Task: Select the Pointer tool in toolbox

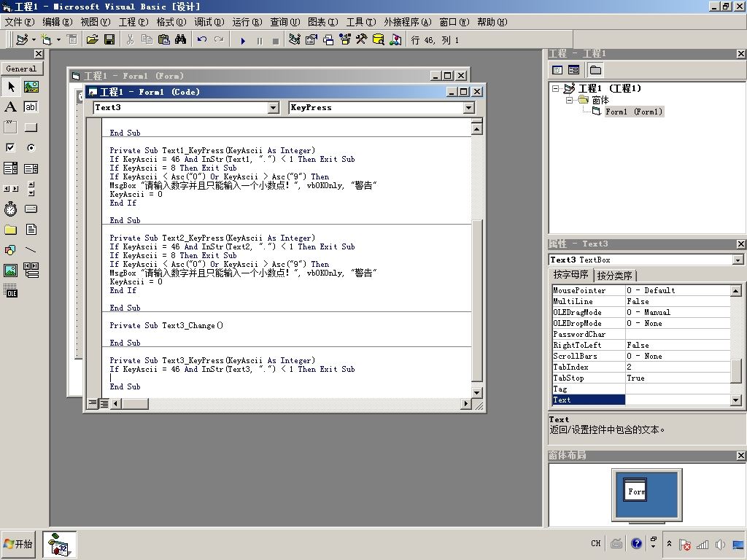Action: [x=10, y=87]
